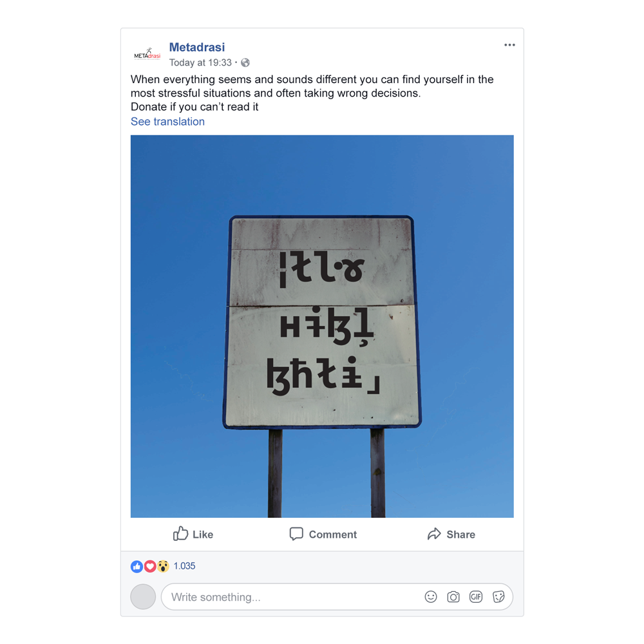Click the thumbs-up Like icon
This screenshot has width=644, height=644.
click(x=180, y=533)
